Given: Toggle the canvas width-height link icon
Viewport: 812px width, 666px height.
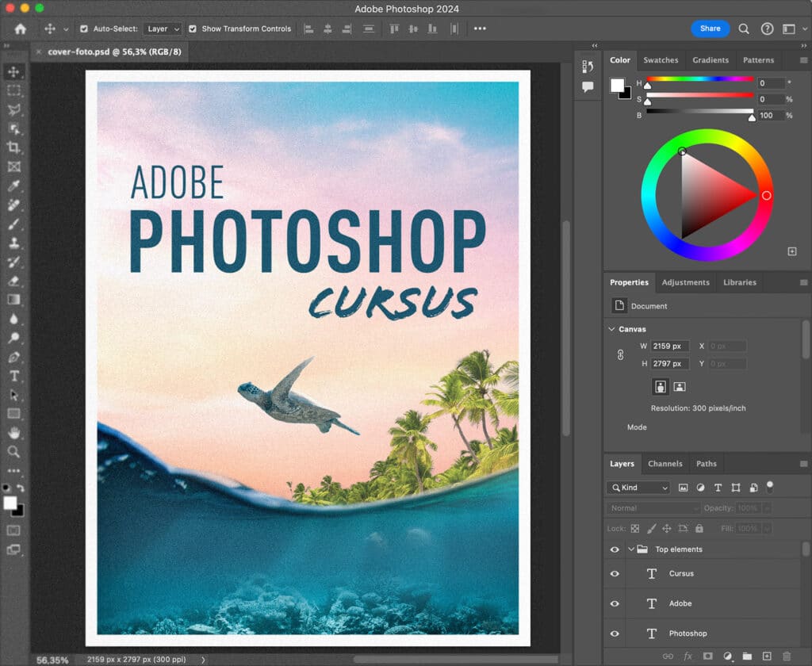Looking at the screenshot, I should (x=620, y=354).
